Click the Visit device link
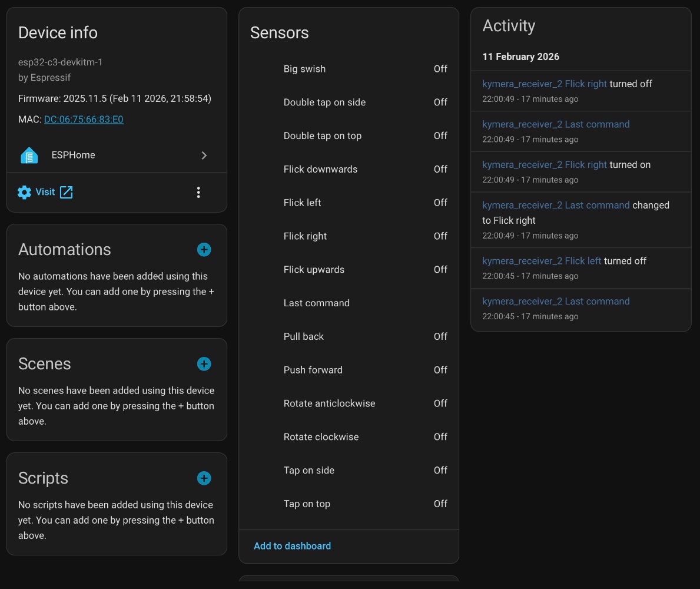 [45, 192]
